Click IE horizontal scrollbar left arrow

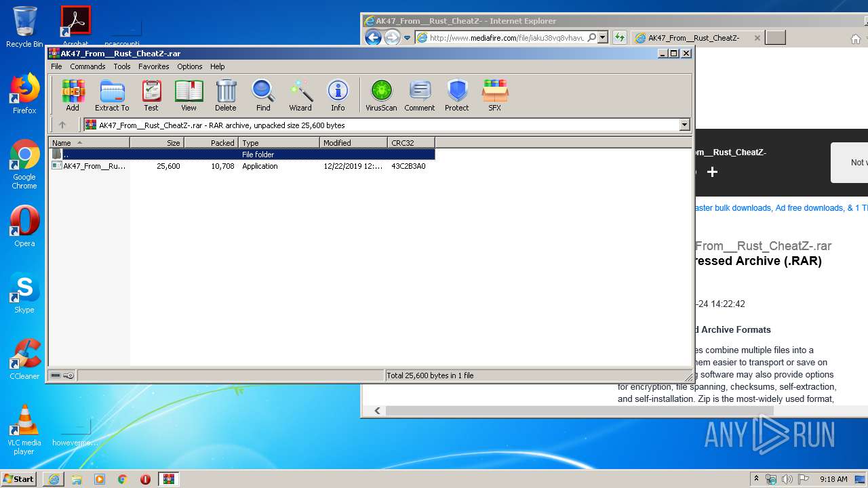tap(378, 411)
